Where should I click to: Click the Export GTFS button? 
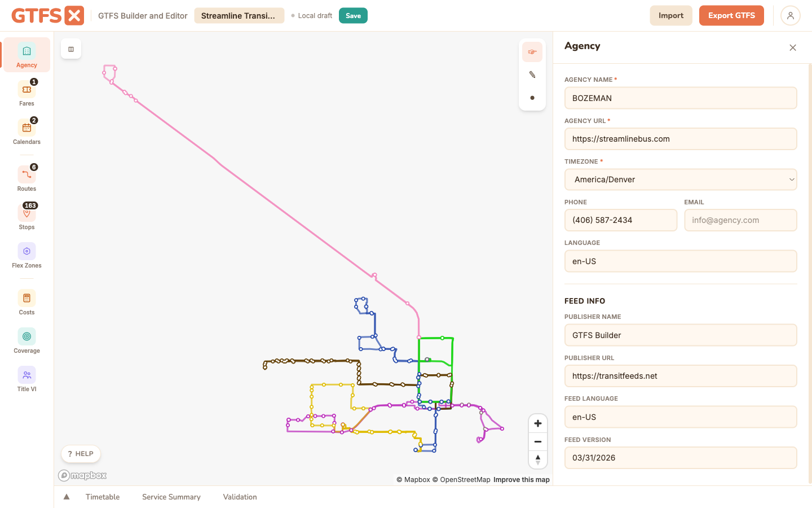[731, 16]
